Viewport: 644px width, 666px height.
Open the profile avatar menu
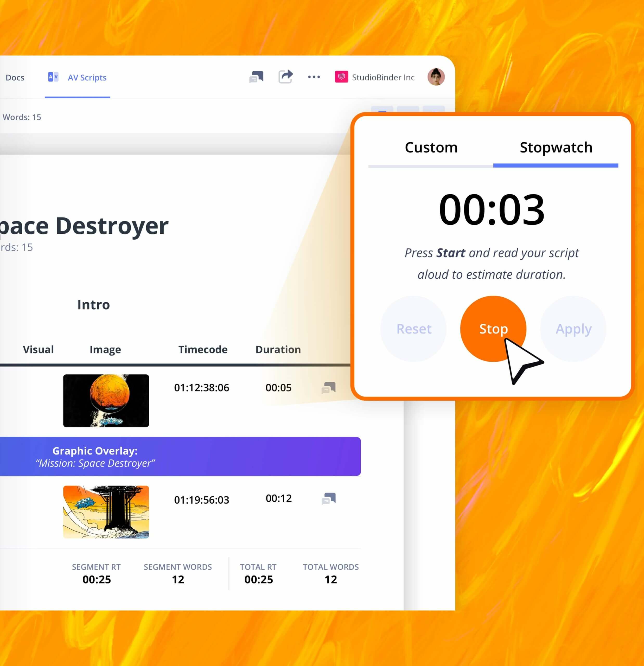tap(436, 77)
